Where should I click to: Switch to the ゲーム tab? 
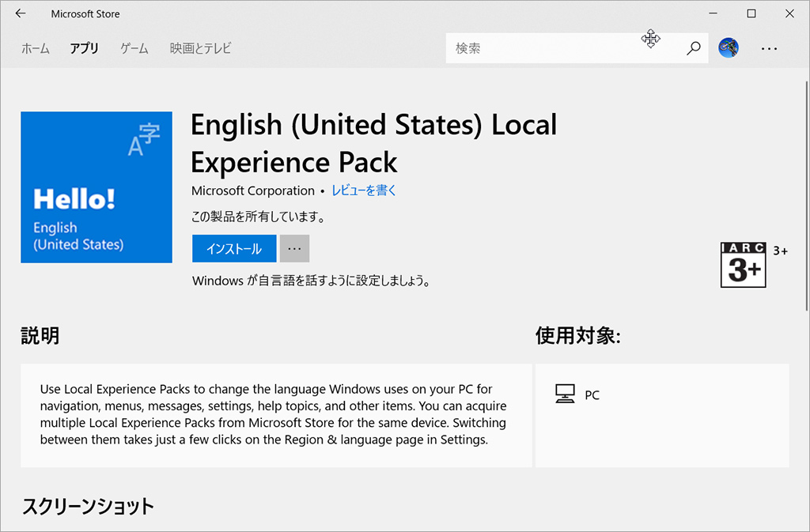(x=134, y=48)
